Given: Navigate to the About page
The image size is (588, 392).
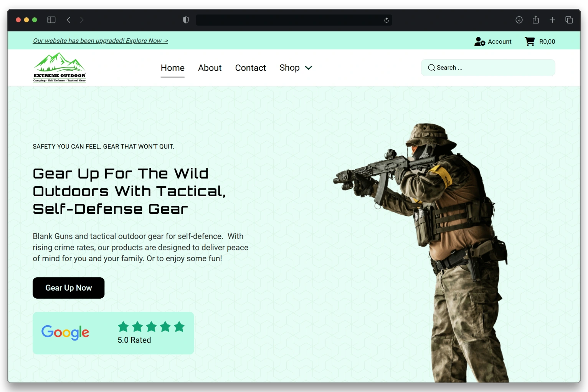Looking at the screenshot, I should pos(210,68).
